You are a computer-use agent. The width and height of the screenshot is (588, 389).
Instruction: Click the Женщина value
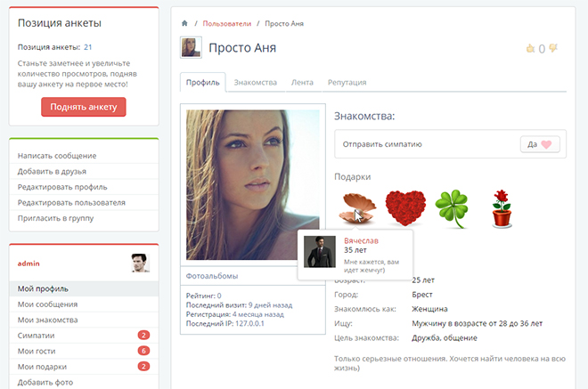(x=429, y=309)
